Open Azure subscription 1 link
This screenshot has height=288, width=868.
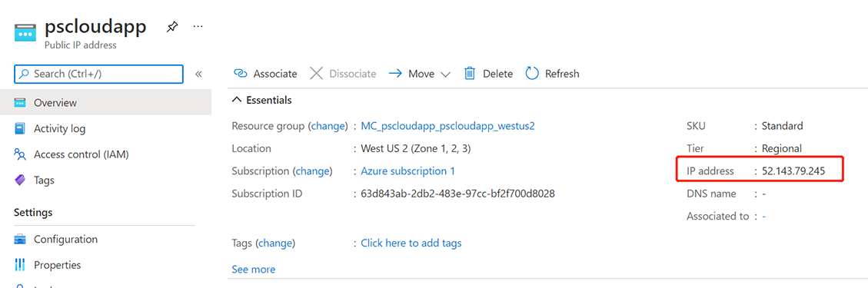pos(408,171)
